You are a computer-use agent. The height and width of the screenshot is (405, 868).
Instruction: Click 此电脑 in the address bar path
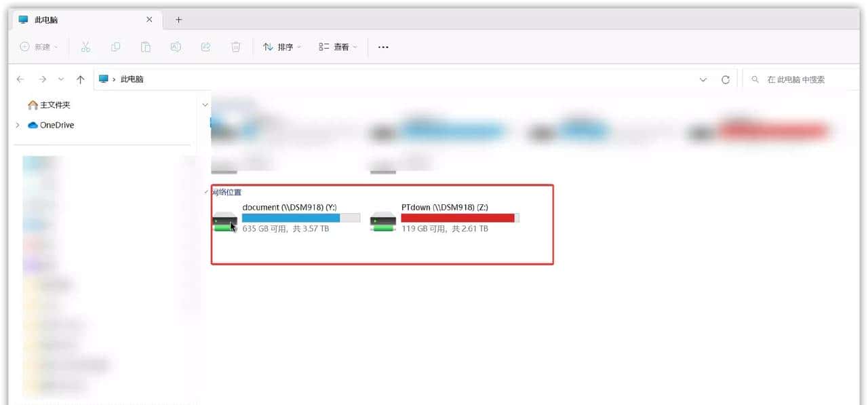tap(132, 79)
